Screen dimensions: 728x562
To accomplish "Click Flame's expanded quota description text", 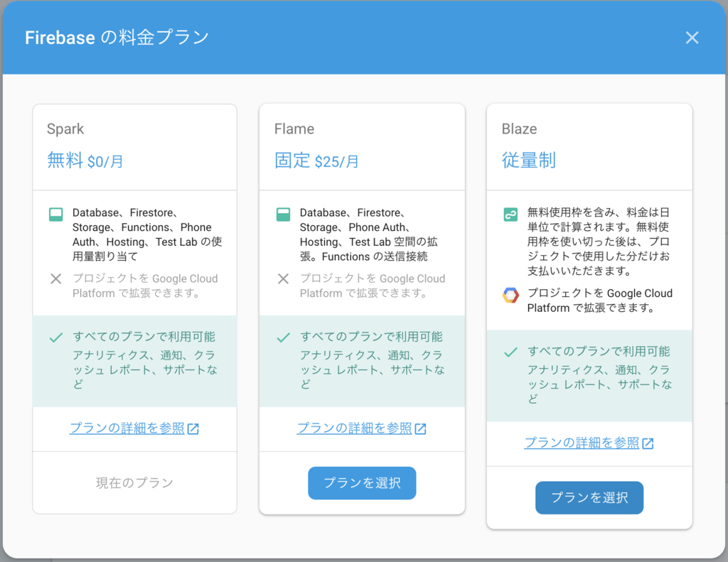I will (369, 234).
